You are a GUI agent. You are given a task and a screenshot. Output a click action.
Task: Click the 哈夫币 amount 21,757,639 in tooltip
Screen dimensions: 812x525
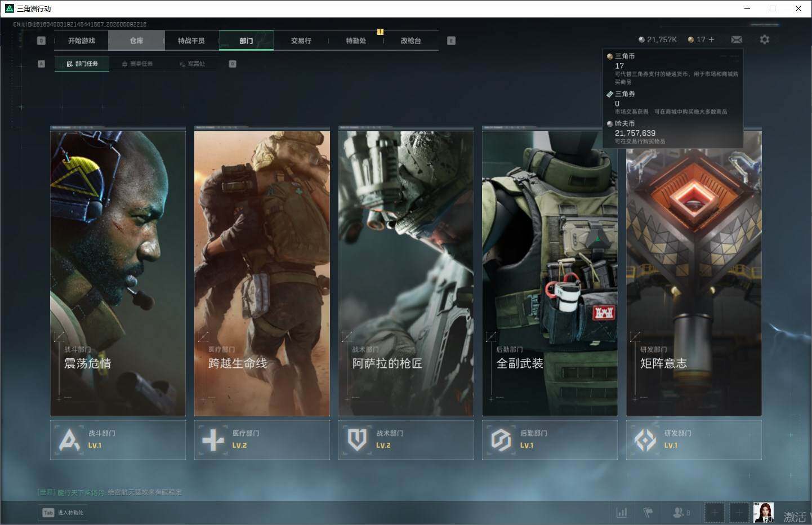635,133
